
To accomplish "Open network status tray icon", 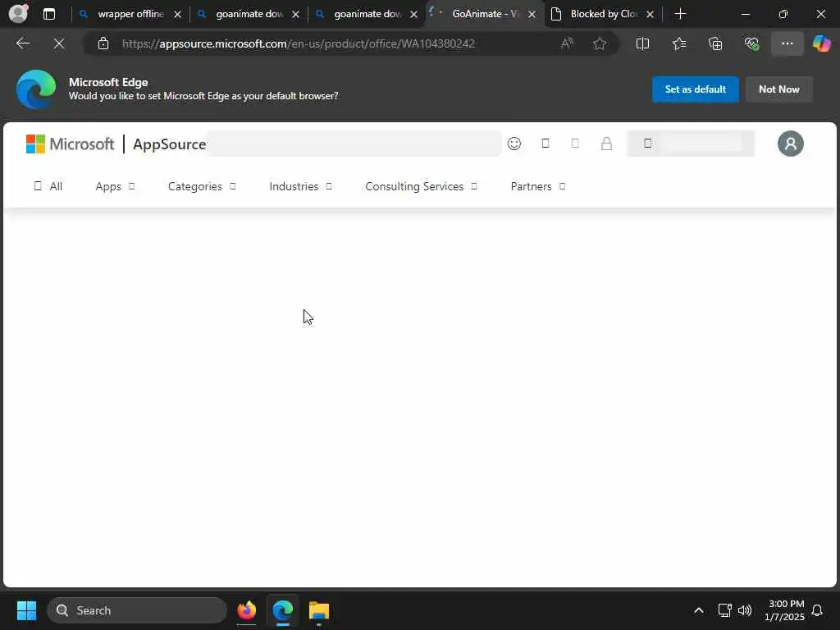I will tap(724, 610).
